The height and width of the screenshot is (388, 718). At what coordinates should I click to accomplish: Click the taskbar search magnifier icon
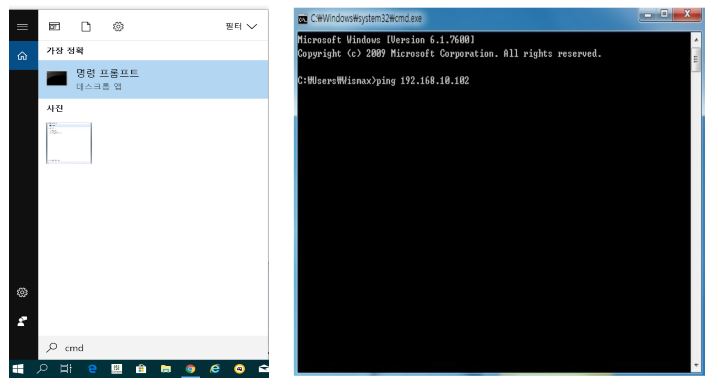pyautogui.click(x=42, y=368)
